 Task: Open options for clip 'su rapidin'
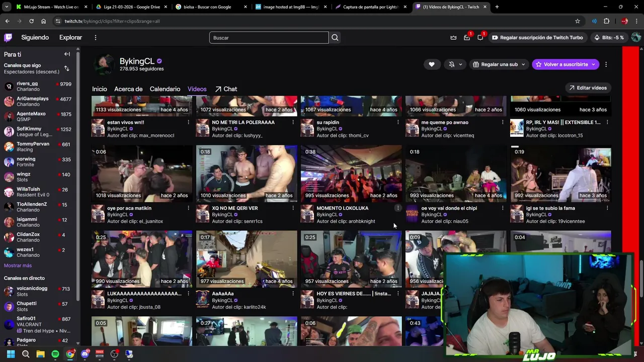click(398, 122)
